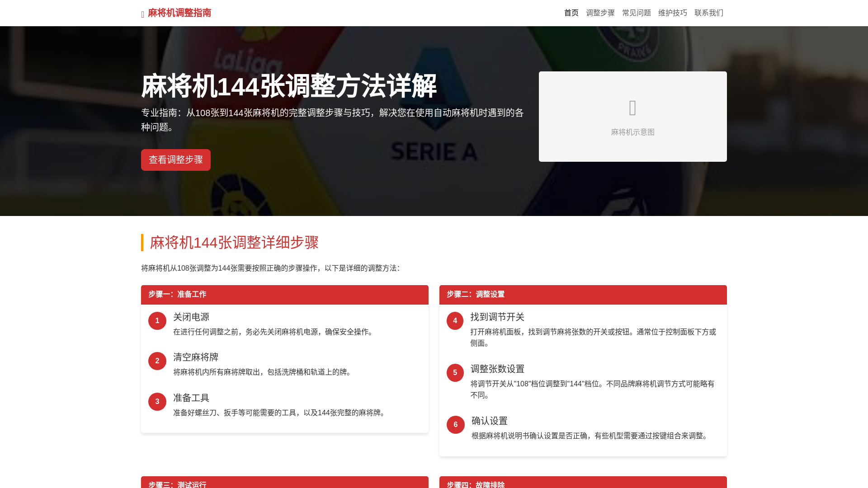868x488 pixels.
Task: Open 联系我们 in the navigation bar
Action: point(709,13)
